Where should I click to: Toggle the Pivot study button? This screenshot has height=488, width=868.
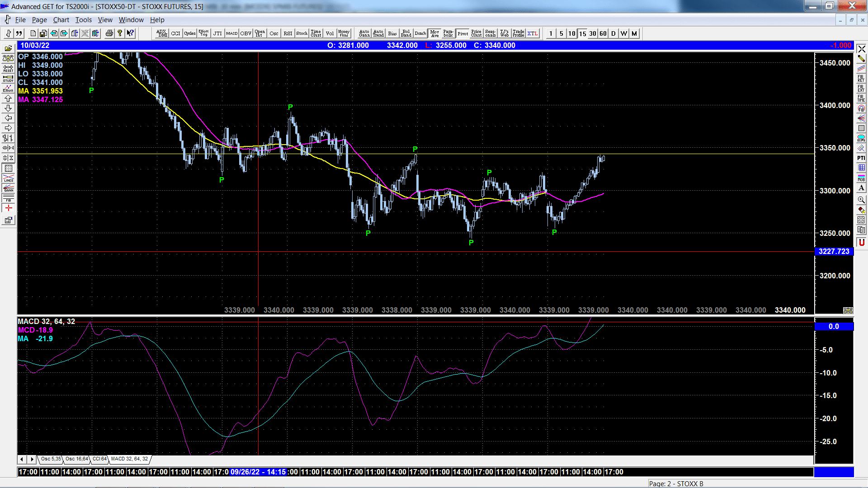pos(462,33)
